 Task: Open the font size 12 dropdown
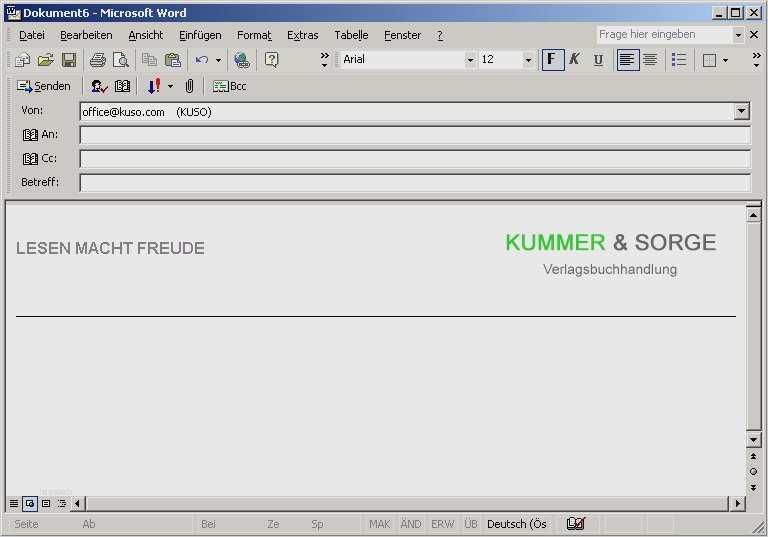[528, 60]
